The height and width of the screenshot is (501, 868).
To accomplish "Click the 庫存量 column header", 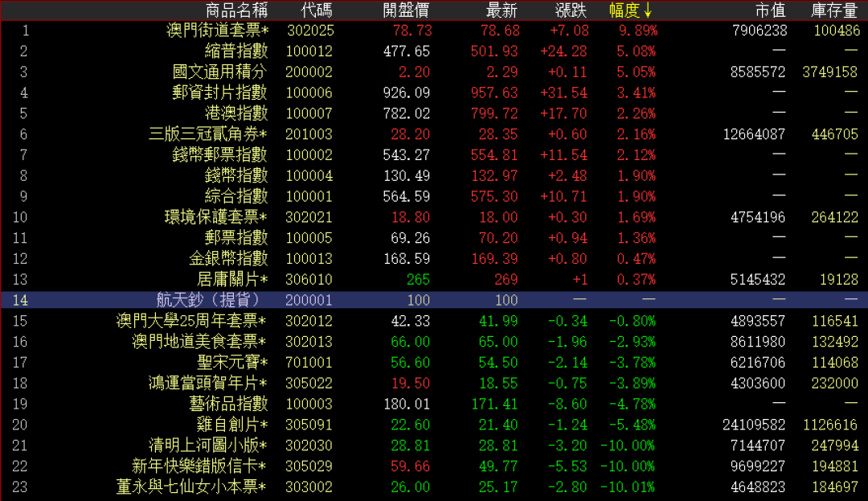I will coord(834,10).
